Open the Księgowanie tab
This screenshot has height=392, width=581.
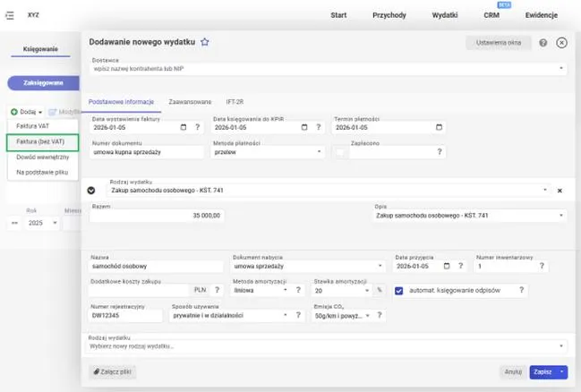[x=40, y=49]
